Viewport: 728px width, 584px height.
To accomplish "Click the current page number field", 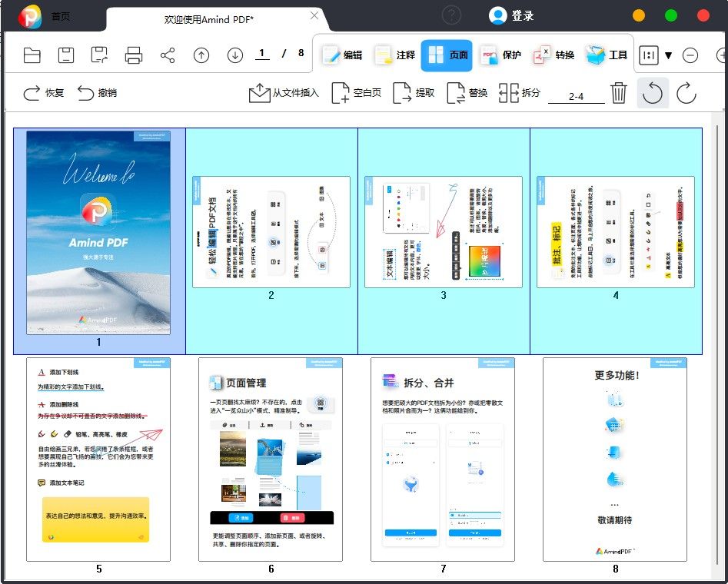I will 262,54.
